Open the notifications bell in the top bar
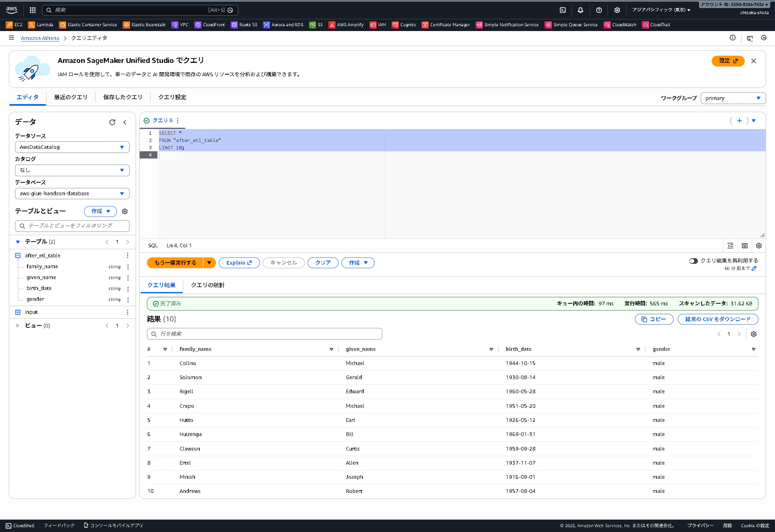The image size is (775, 532). coord(581,10)
